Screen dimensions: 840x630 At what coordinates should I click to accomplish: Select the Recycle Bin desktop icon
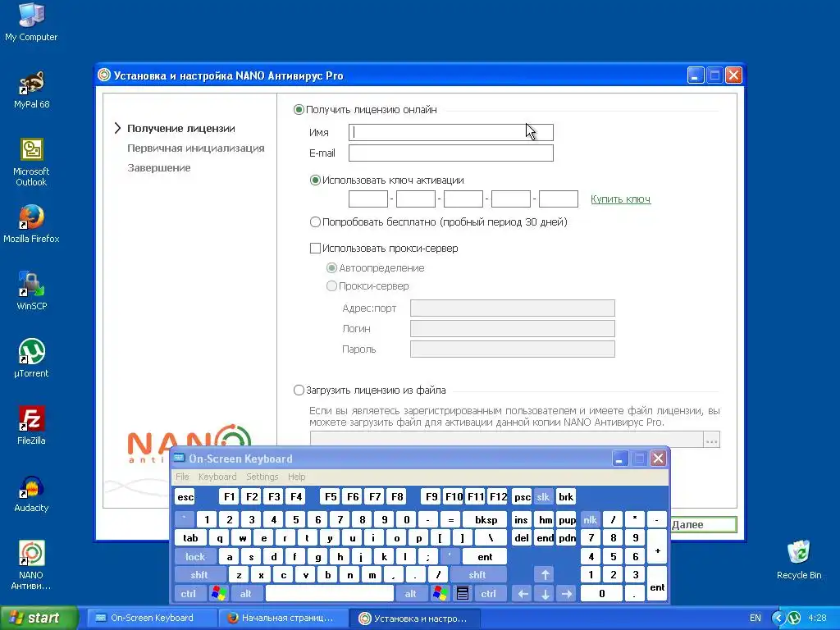(798, 559)
